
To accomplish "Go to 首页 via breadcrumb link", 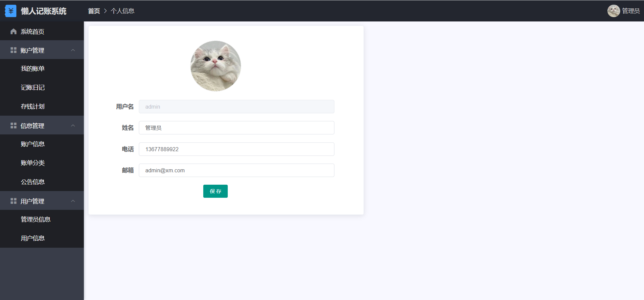I will [x=94, y=11].
